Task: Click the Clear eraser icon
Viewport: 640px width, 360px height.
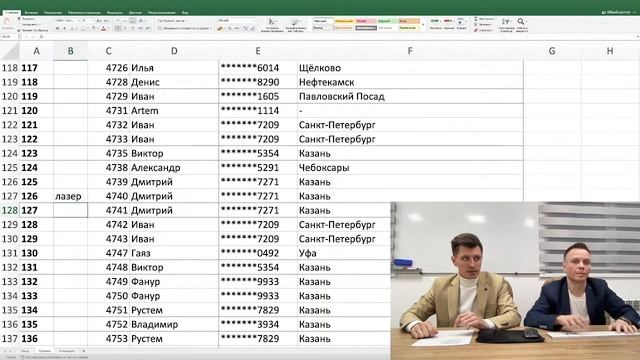Action: 476,30
